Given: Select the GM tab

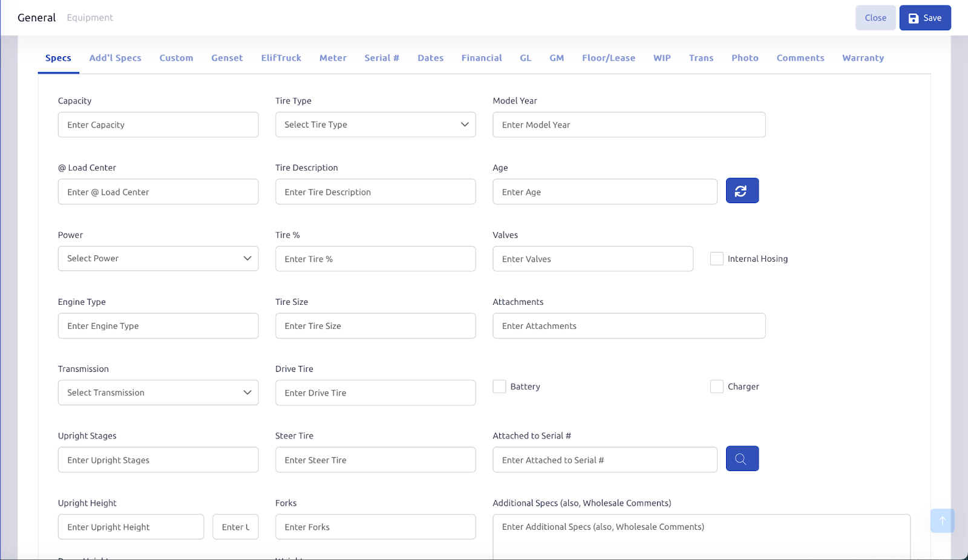Looking at the screenshot, I should (x=557, y=58).
